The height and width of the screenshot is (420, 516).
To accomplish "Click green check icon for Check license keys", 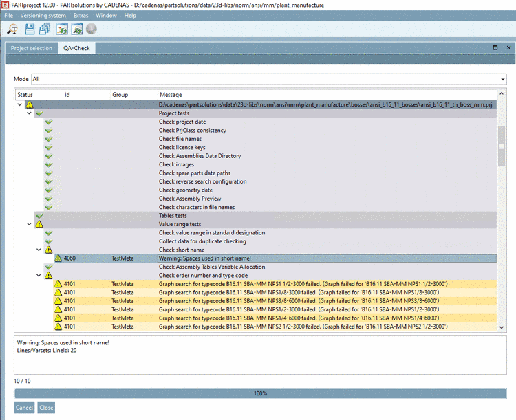I will (x=49, y=148).
